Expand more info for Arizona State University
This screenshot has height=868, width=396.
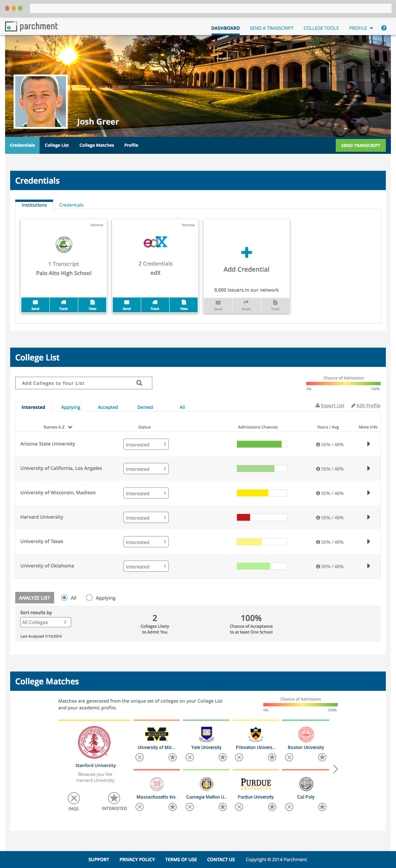click(x=369, y=444)
